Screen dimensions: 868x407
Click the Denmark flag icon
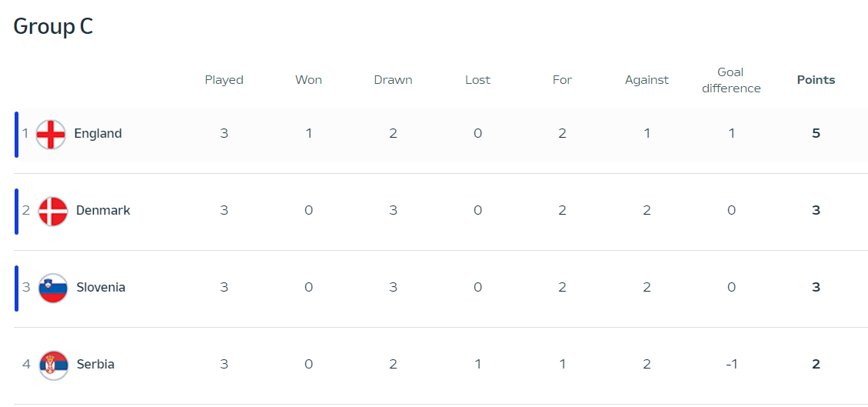coord(53,211)
